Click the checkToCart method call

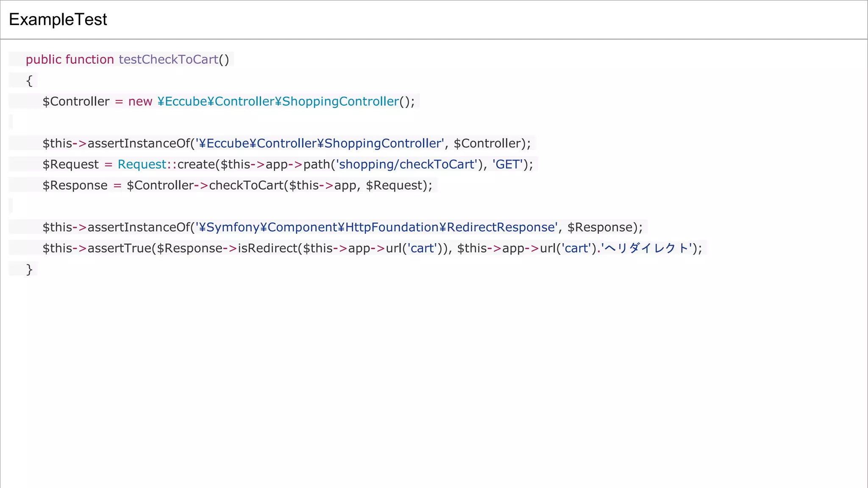pos(246,185)
